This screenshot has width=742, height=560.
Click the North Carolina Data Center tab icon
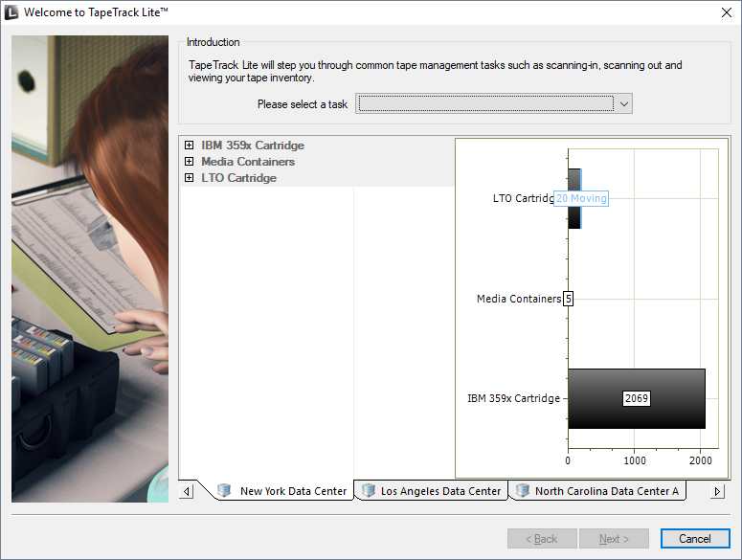(523, 490)
